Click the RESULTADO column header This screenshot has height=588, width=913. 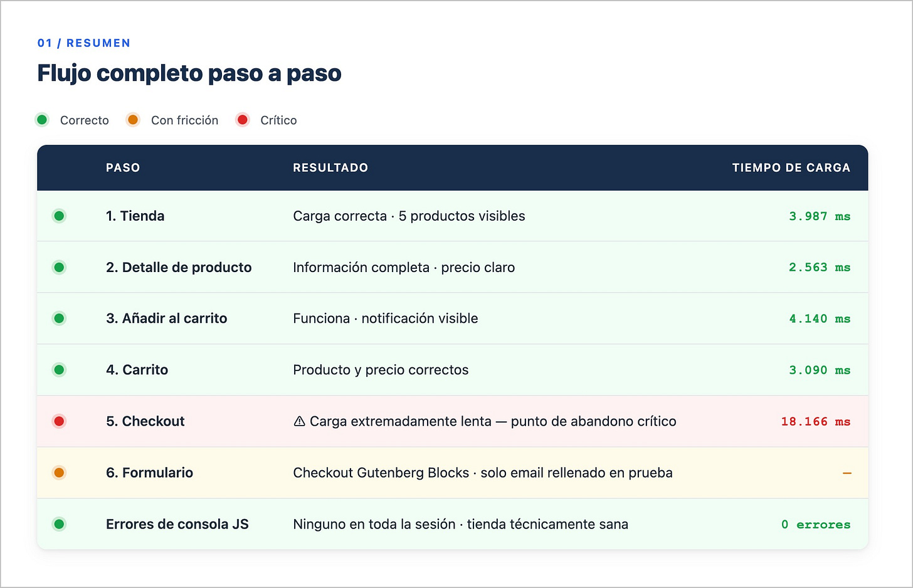coord(330,167)
